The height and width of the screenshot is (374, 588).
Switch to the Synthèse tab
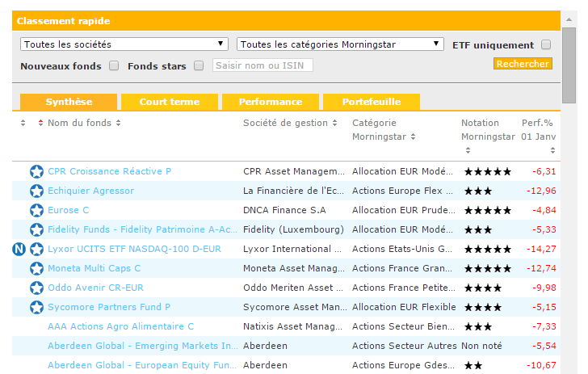pos(69,102)
